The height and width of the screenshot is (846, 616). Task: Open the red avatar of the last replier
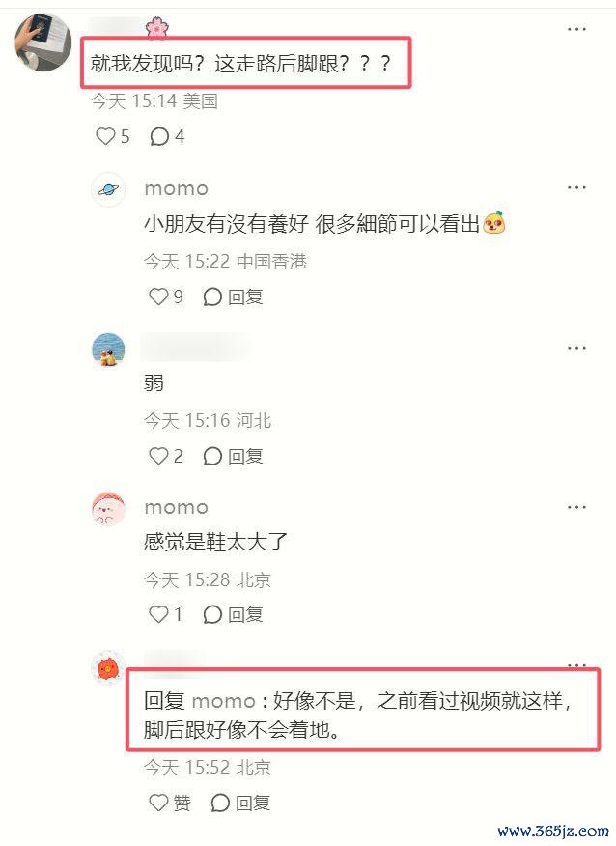[108, 668]
